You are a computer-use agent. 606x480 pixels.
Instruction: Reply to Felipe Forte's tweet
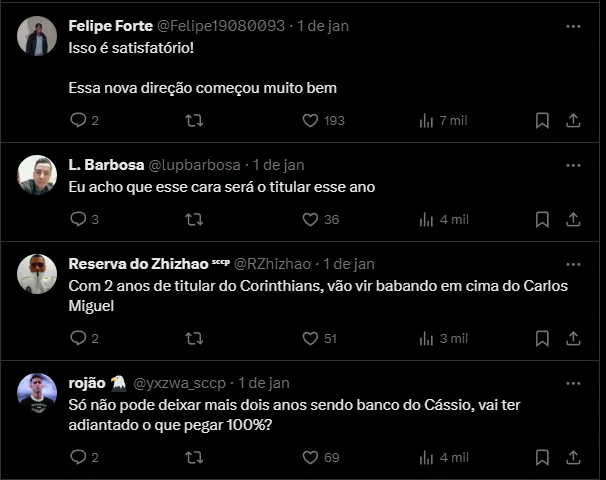point(79,120)
